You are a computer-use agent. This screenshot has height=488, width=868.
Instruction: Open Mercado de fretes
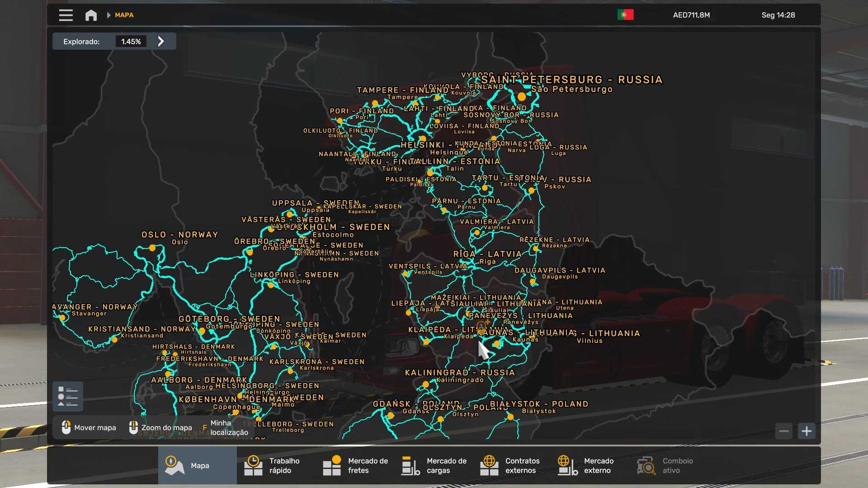point(355,465)
